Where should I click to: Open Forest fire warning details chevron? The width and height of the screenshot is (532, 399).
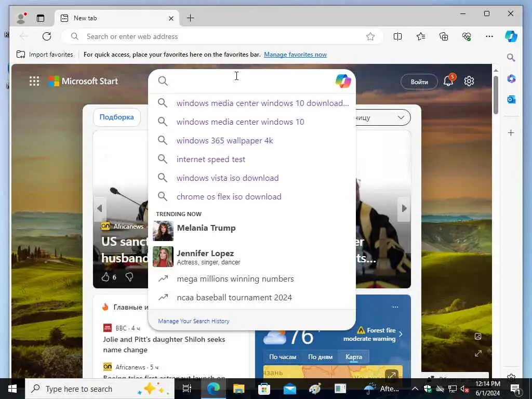(401, 334)
